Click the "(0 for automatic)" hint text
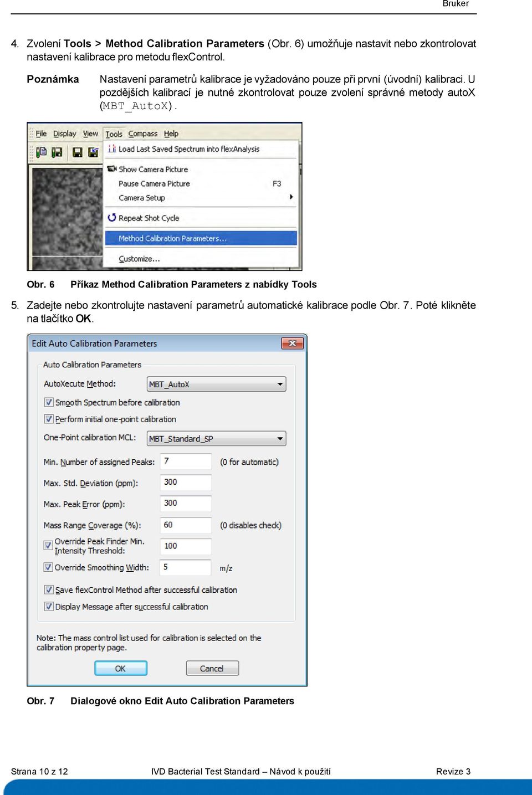The image size is (532, 795). [249, 461]
